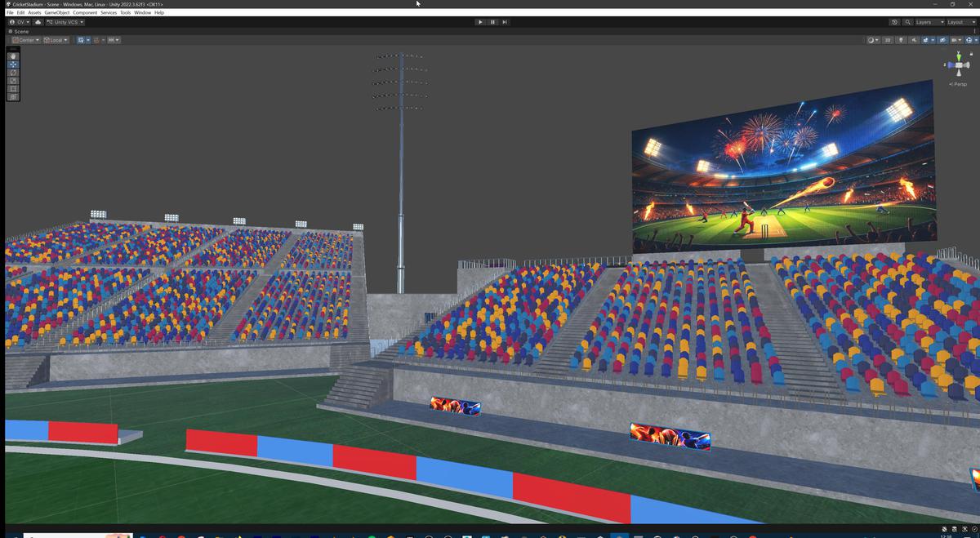
Task: Select the Hand view tool
Action: [x=13, y=56]
